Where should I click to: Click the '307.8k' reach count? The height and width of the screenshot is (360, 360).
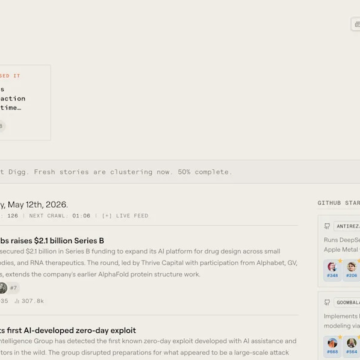29,301
